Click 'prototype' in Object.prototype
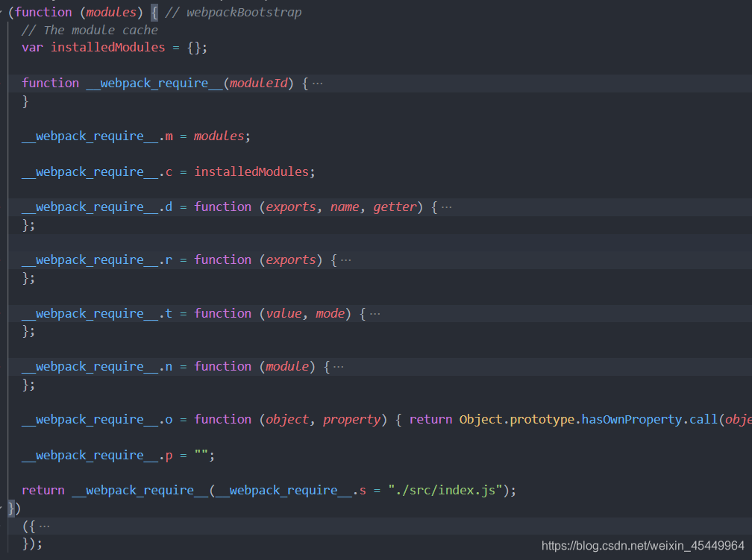Image resolution: width=752 pixels, height=560 pixels. point(542,420)
